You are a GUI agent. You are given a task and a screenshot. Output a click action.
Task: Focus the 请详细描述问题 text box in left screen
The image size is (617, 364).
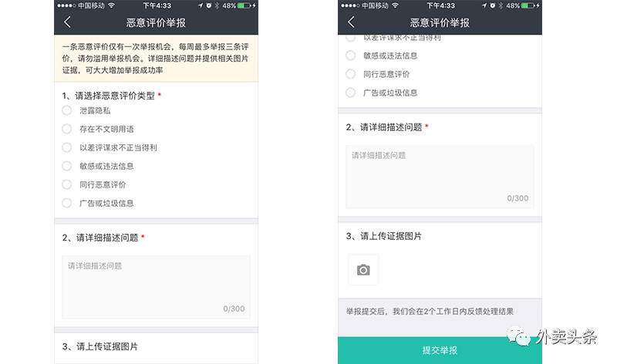(157, 287)
